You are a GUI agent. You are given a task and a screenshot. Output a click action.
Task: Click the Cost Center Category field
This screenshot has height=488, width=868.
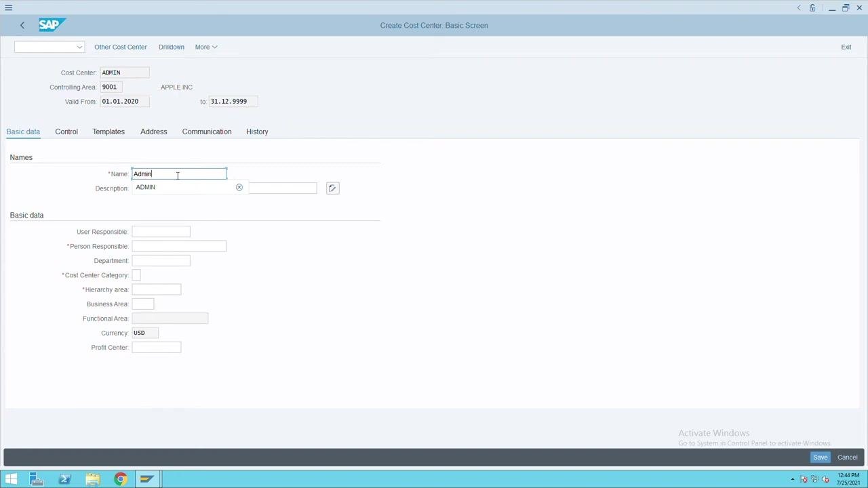pos(136,275)
